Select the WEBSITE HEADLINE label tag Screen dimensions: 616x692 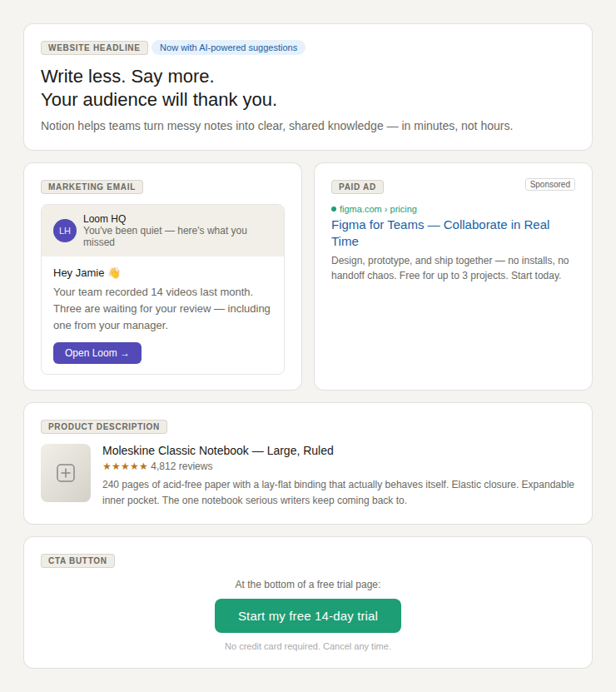[94, 47]
